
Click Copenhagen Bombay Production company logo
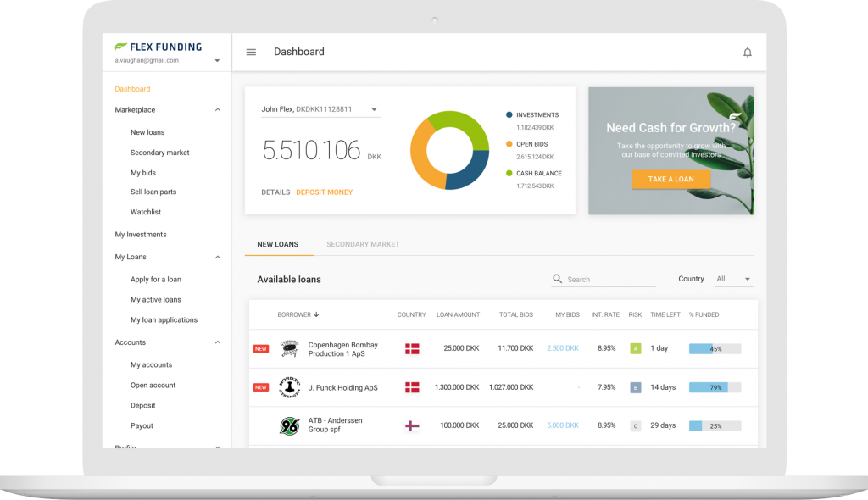pyautogui.click(x=290, y=348)
